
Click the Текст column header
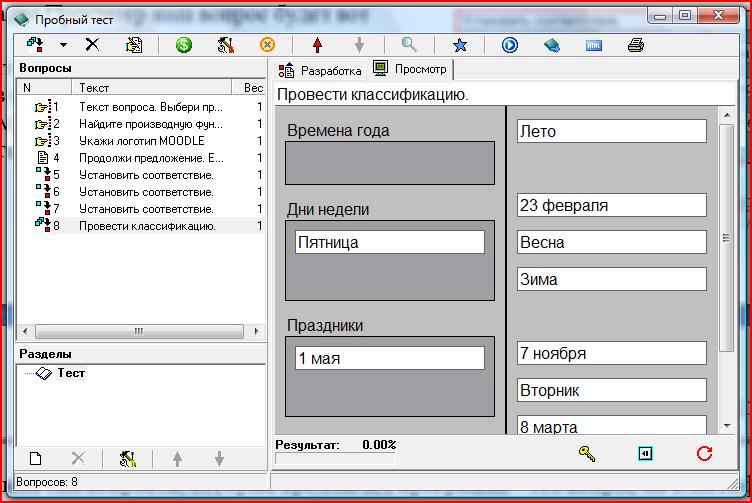[152, 87]
